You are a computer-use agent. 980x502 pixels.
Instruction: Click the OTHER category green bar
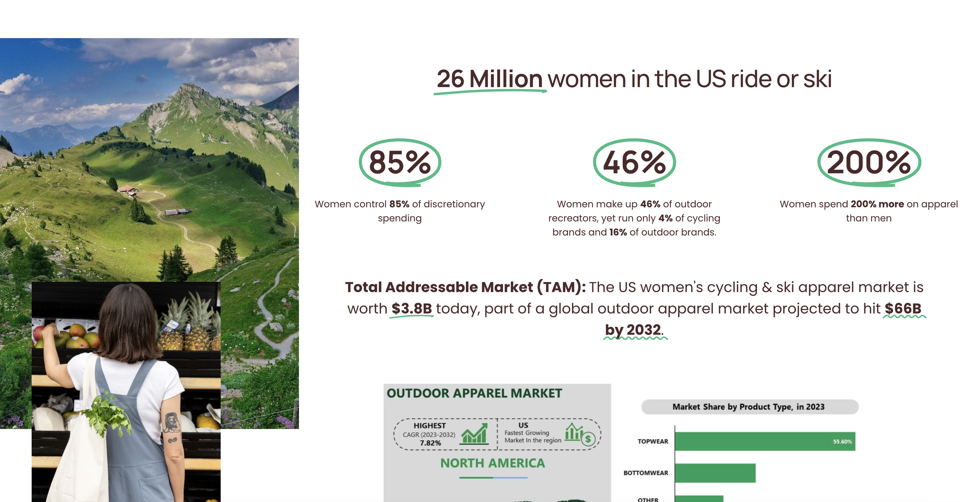coord(699,499)
